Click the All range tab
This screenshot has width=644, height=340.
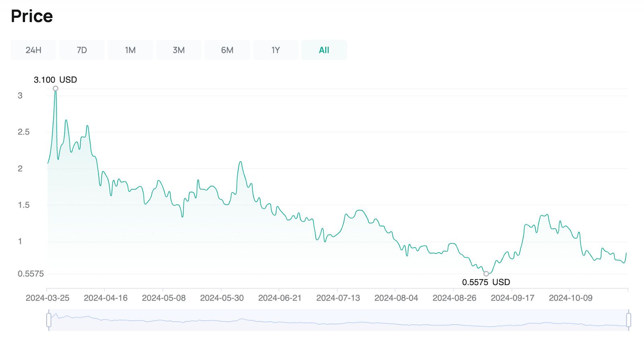pos(324,50)
